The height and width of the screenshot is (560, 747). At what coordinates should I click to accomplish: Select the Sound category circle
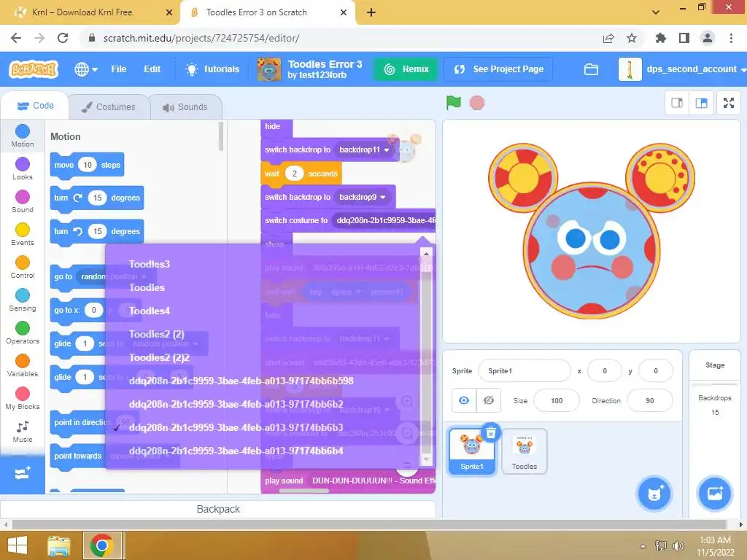(23, 197)
